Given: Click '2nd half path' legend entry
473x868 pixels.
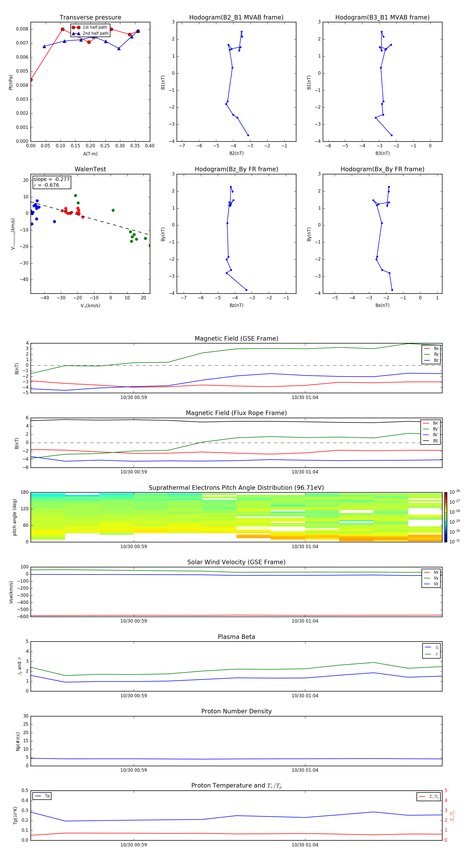Looking at the screenshot, I should coord(90,33).
